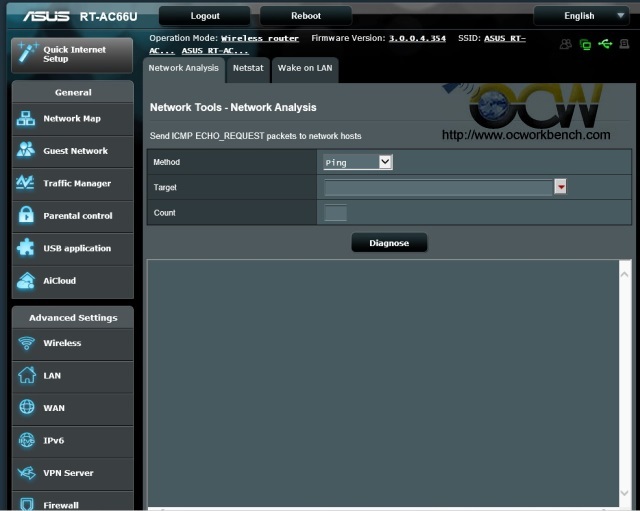The width and height of the screenshot is (640, 511).
Task: Switch to the Netstat tab
Action: pos(248,69)
